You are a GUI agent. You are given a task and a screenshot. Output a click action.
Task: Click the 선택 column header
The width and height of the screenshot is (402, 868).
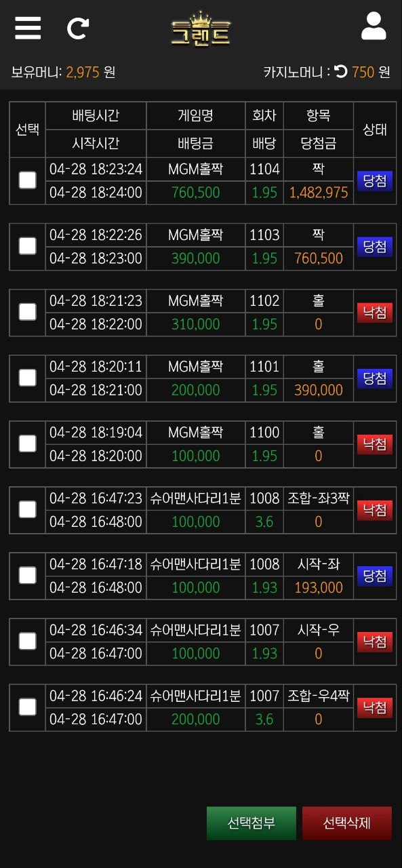[27, 130]
